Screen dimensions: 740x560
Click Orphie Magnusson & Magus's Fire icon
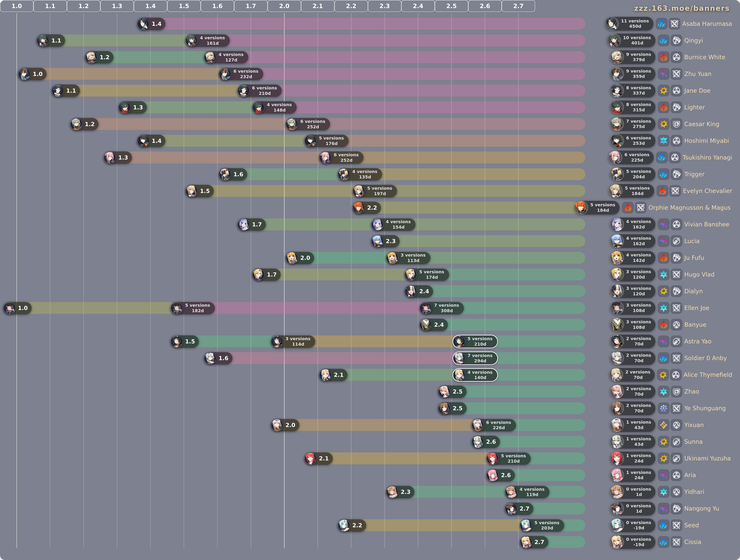tap(628, 208)
